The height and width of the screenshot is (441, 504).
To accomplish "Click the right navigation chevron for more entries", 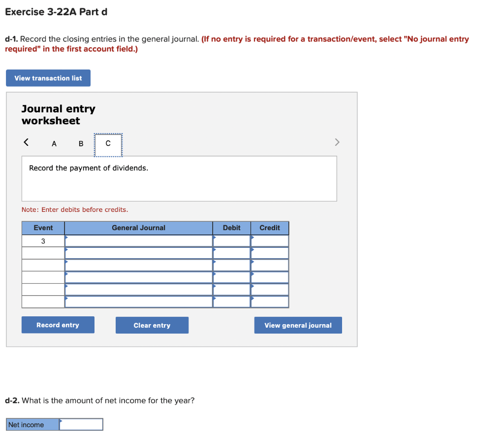I will [x=337, y=142].
